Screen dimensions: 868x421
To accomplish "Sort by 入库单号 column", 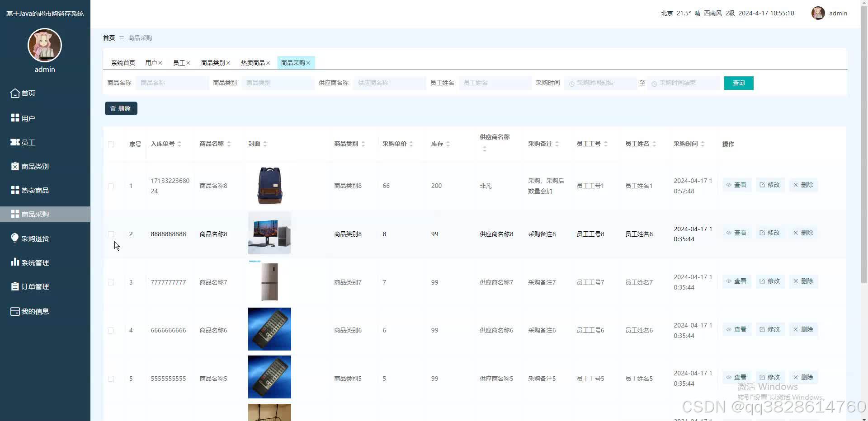I will coord(179,144).
